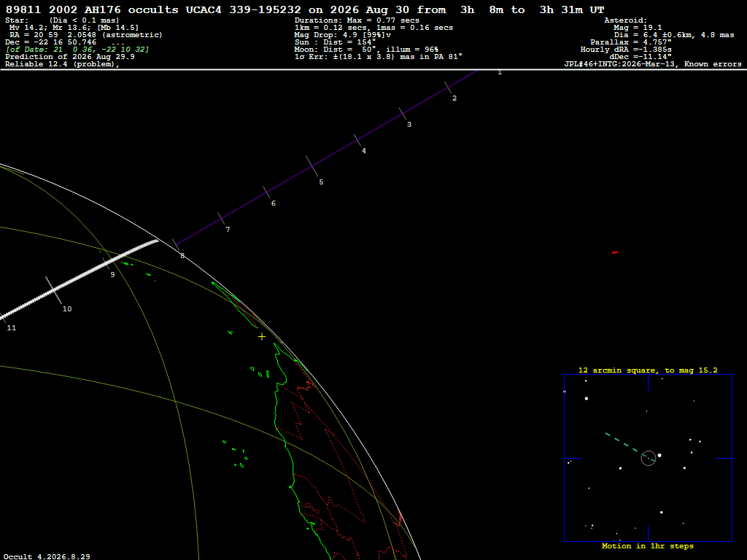Click the bright star beside the target circle
This screenshot has width=747, height=560.
click(659, 456)
